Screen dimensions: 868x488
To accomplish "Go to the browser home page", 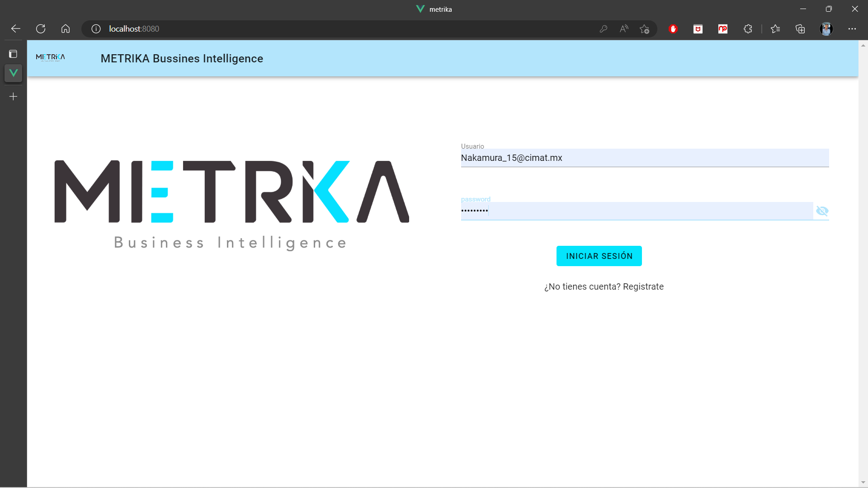I will (x=65, y=28).
